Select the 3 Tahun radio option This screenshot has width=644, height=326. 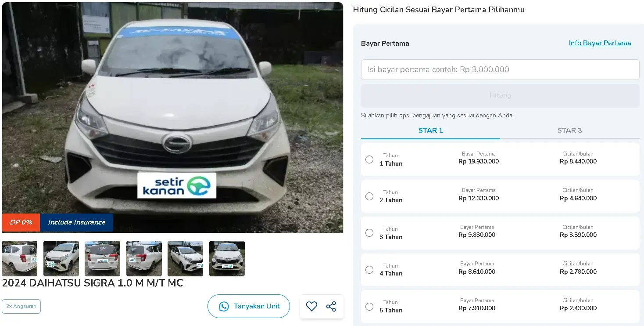(x=369, y=233)
